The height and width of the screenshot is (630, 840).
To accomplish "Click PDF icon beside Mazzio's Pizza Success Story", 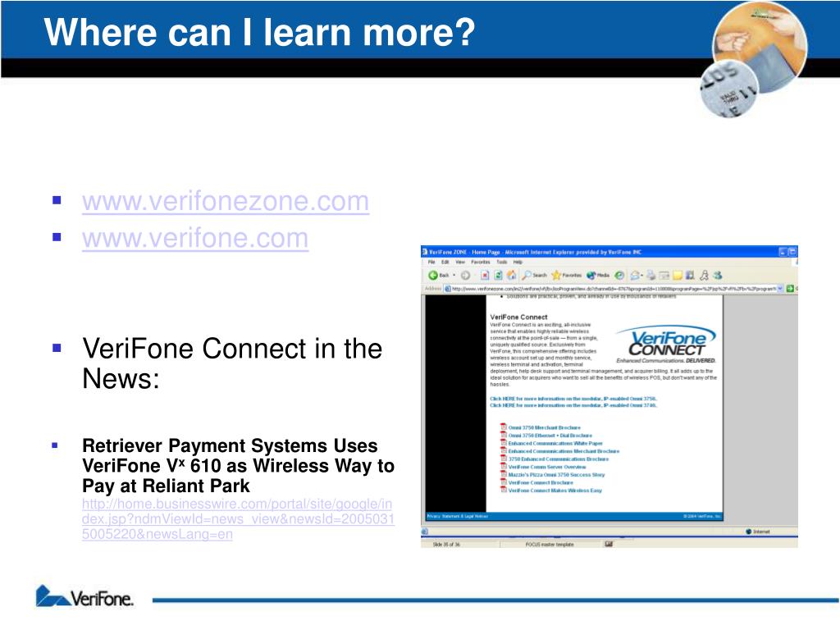I will pyautogui.click(x=504, y=474).
